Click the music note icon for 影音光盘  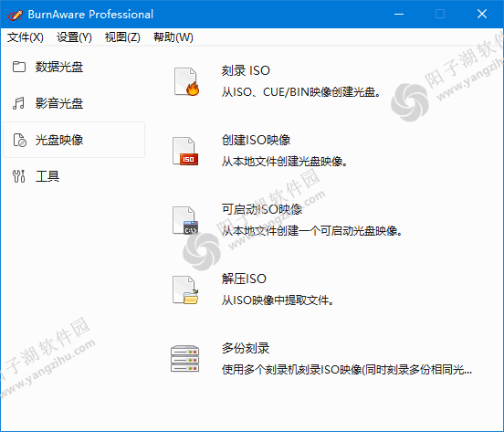(x=18, y=103)
